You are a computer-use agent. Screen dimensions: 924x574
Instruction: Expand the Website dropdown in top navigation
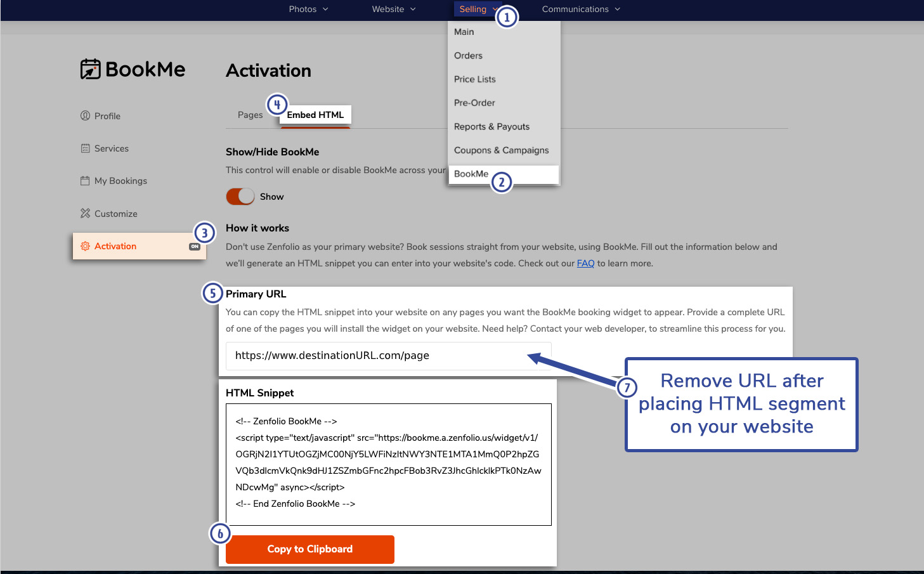(x=394, y=9)
